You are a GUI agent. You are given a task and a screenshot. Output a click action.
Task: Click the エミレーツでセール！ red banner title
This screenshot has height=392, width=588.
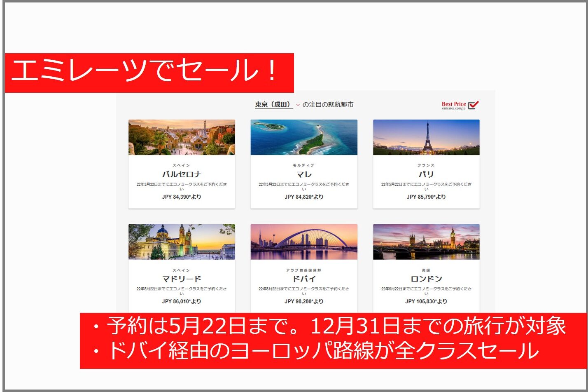click(149, 73)
